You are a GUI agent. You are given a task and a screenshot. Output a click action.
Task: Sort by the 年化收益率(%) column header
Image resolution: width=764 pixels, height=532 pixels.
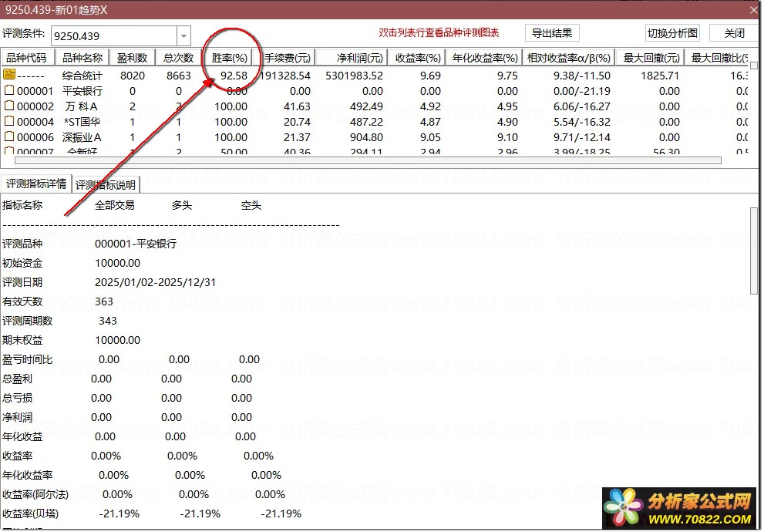click(484, 58)
